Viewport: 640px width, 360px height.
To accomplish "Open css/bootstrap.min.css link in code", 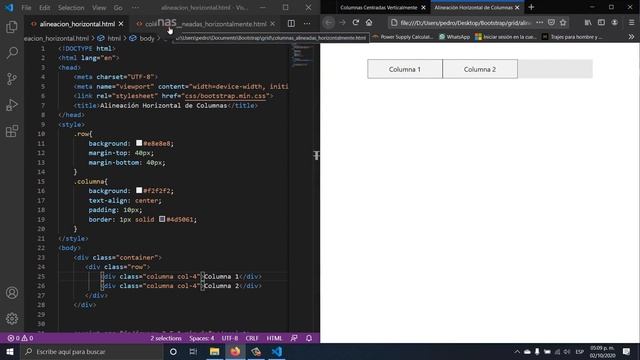I will coord(226,96).
